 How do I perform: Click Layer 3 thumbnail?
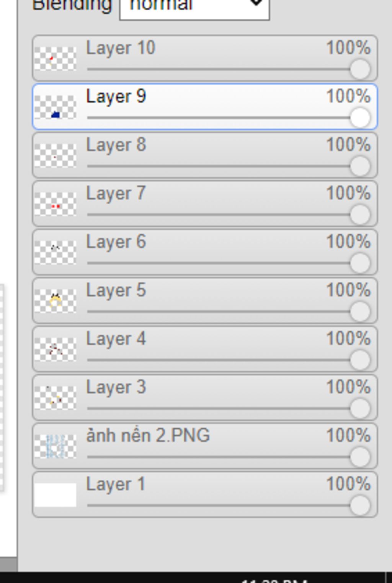click(x=55, y=398)
